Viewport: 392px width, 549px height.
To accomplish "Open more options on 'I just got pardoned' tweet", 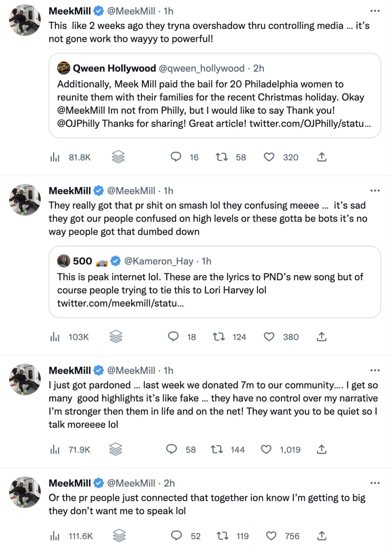I will click(x=375, y=370).
